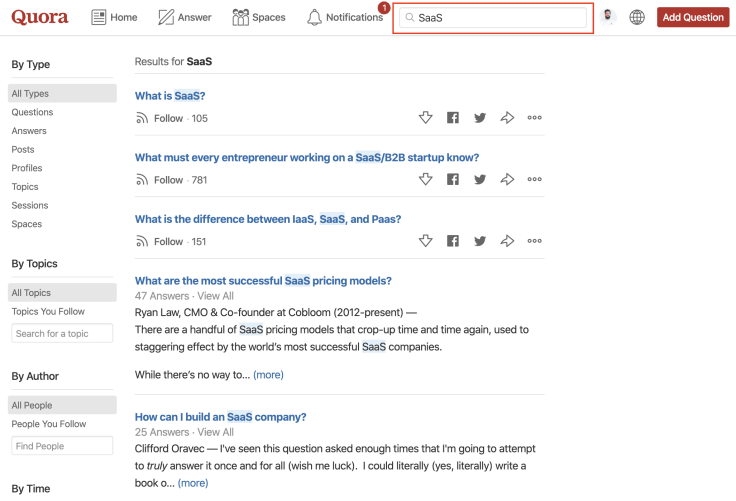Screen dimensions: 736x501
Task: Select the All Types filter
Action: tap(62, 93)
